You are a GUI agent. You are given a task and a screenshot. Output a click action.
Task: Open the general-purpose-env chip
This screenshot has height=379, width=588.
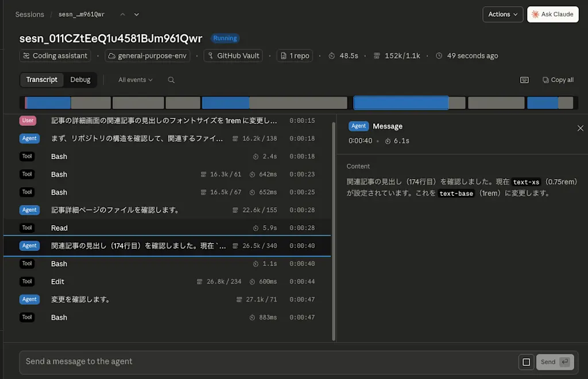pyautogui.click(x=148, y=56)
